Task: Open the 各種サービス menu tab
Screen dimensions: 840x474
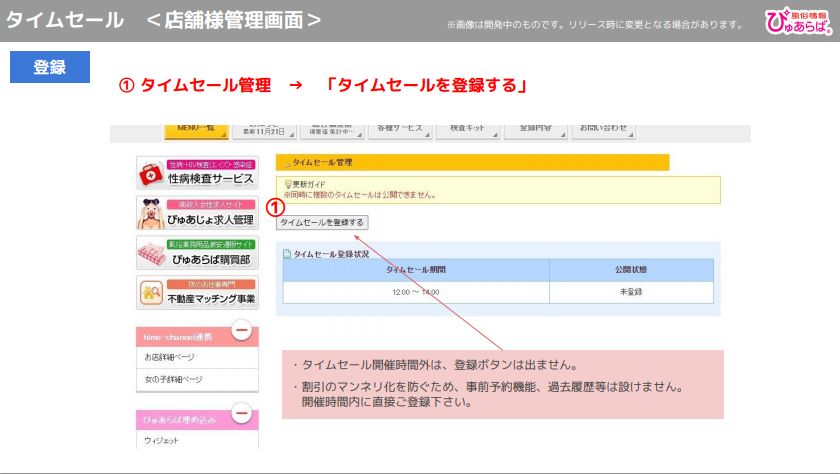Action: [399, 131]
